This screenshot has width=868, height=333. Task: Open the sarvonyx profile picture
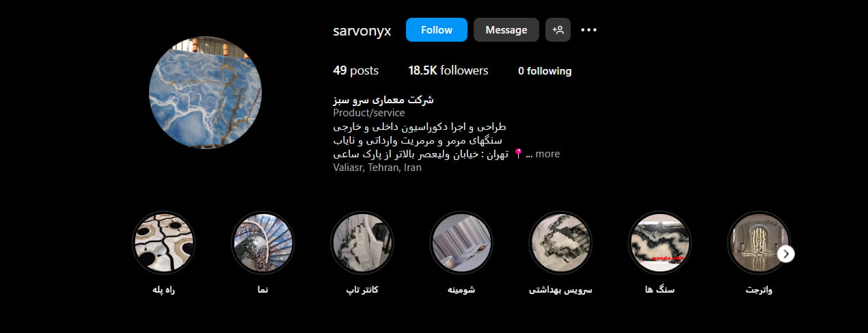point(205,93)
